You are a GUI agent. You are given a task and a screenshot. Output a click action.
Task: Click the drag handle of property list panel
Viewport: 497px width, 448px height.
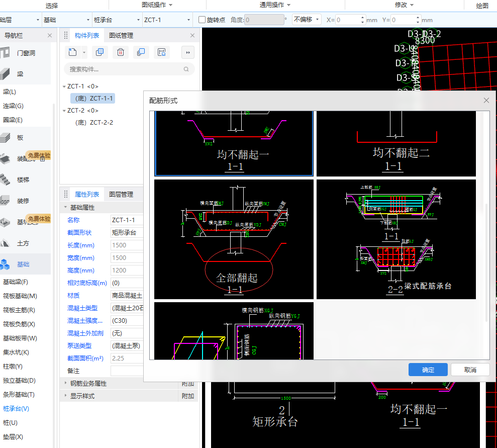pos(66,195)
